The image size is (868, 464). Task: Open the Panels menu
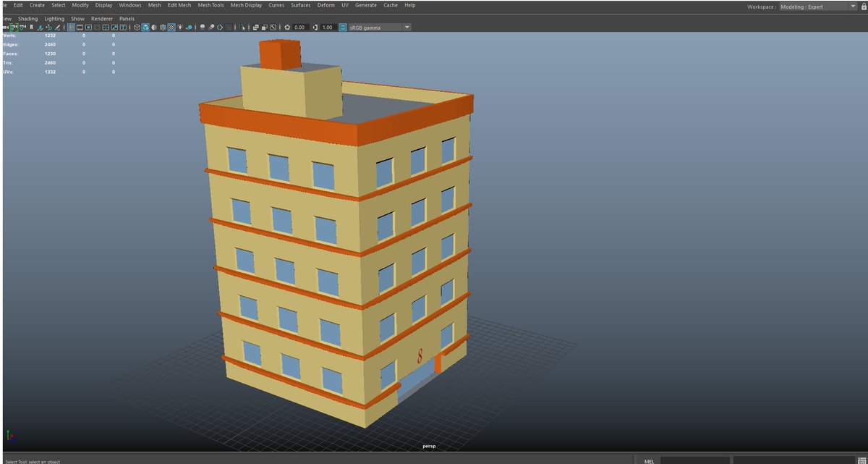click(127, 19)
